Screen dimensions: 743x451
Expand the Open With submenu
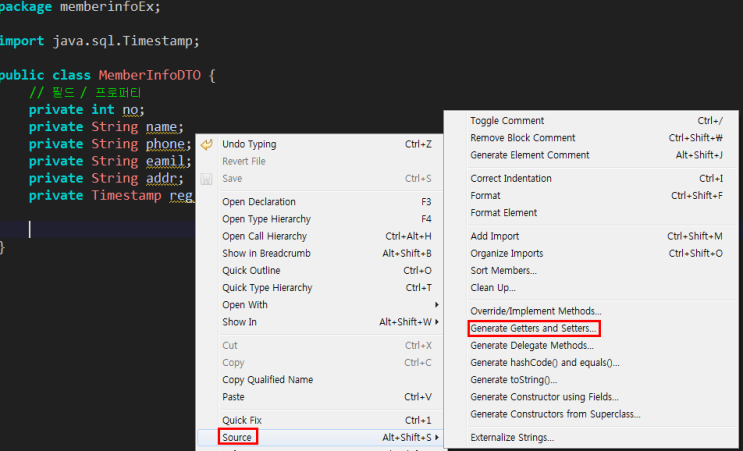[x=245, y=305]
